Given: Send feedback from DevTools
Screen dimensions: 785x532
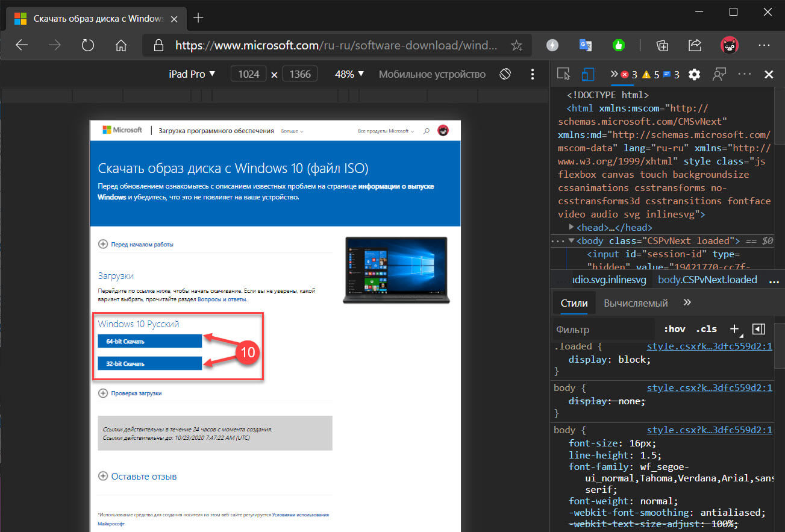Looking at the screenshot, I should [719, 74].
